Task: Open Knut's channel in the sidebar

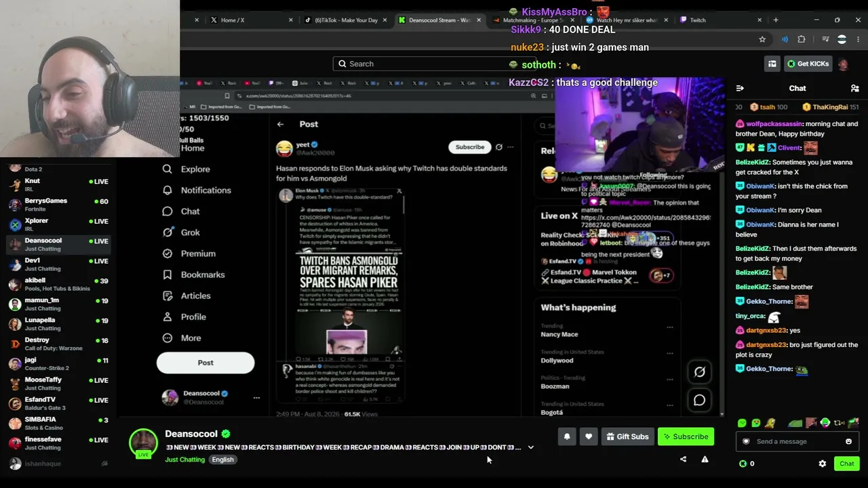Action: pos(58,184)
